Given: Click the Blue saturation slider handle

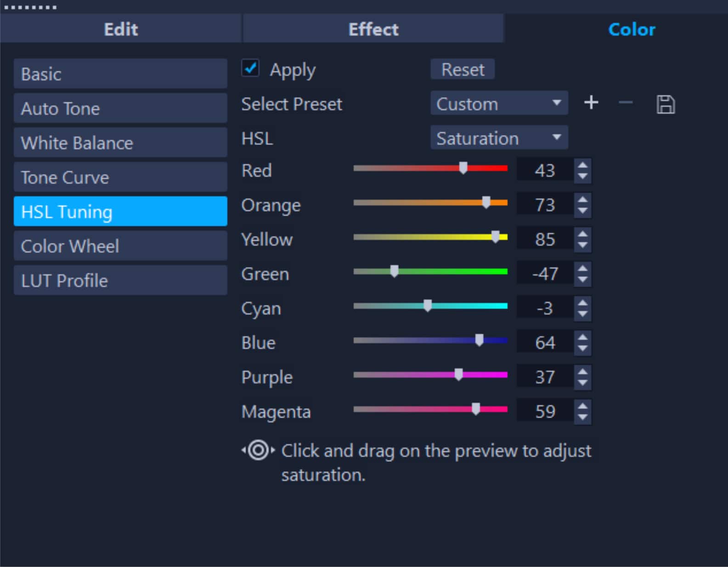Looking at the screenshot, I should click(x=479, y=340).
